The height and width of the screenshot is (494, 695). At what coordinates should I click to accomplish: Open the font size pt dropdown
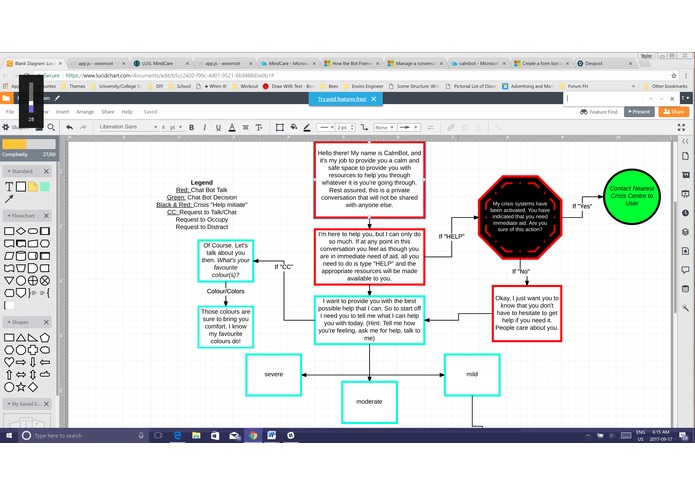click(x=172, y=128)
